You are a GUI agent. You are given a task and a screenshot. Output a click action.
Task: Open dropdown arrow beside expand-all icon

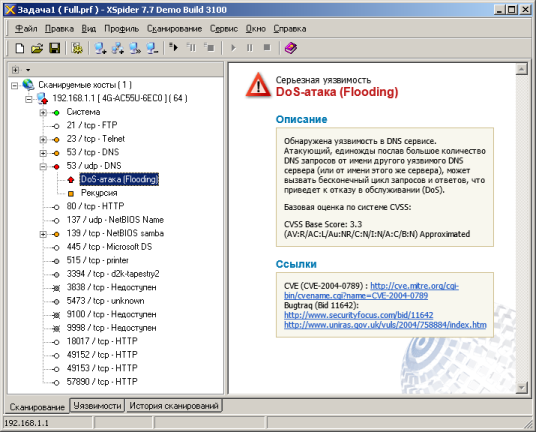coord(28,70)
